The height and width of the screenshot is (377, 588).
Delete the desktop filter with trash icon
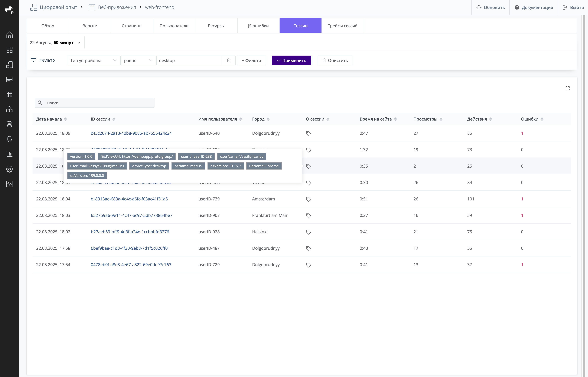point(229,60)
